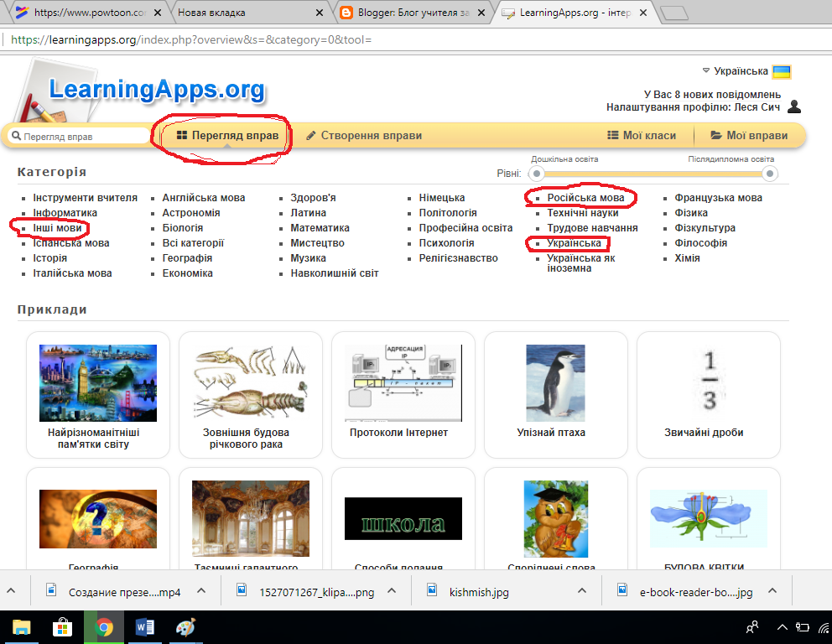Open the школа thumbnail example
This screenshot has height=644, width=832.
pos(403,519)
